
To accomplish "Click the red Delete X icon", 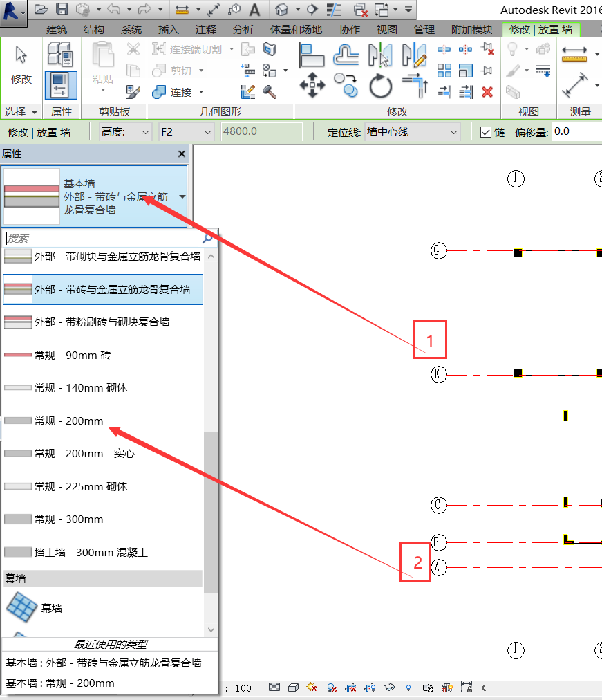I will point(487,91).
